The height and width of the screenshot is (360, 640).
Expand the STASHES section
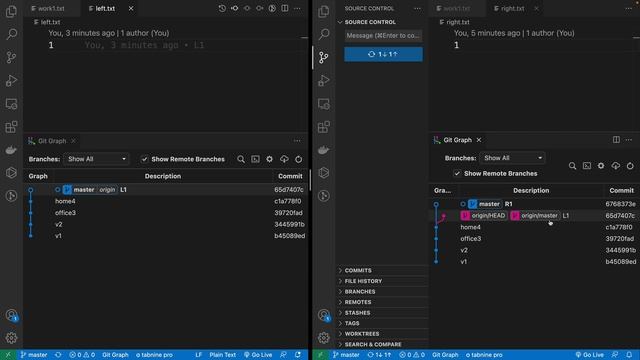[382, 313]
